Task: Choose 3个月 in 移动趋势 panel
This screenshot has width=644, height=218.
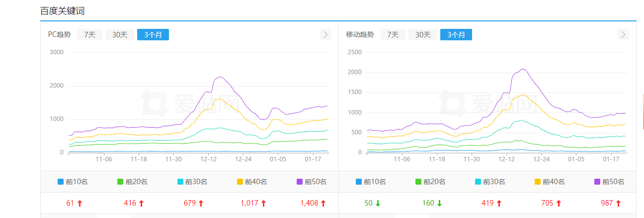Action: pos(456,34)
